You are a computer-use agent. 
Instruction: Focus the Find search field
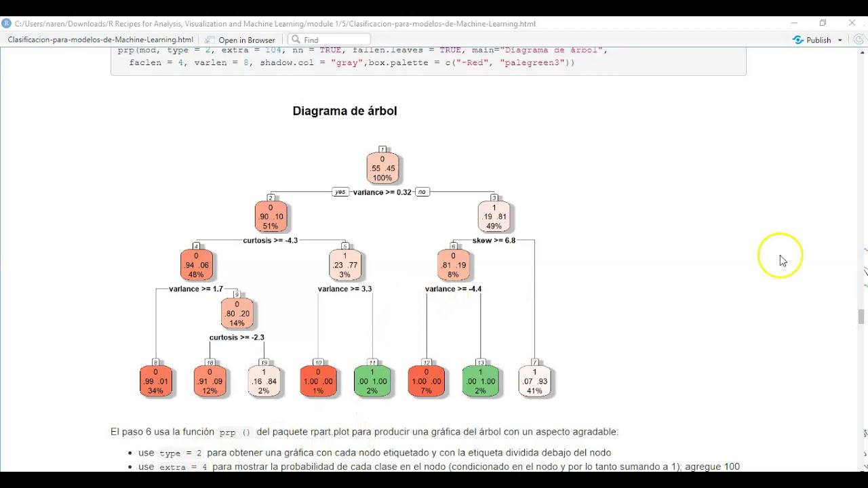(329, 40)
